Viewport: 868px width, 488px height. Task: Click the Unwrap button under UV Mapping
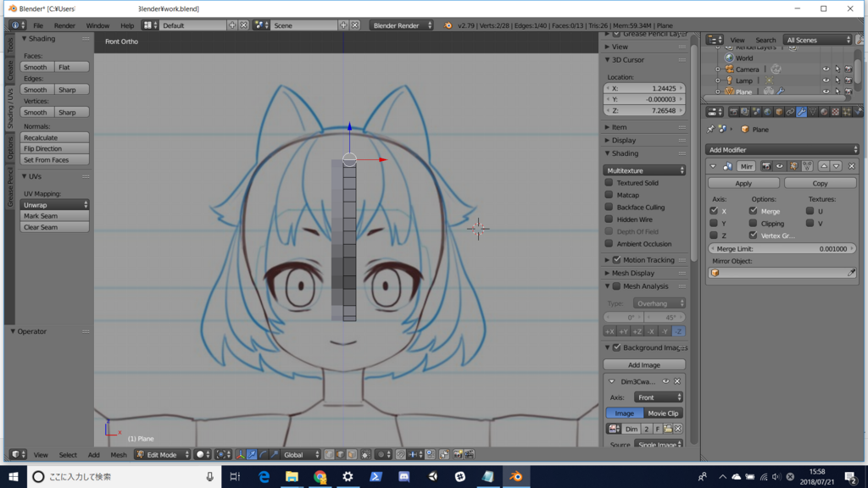[54, 203]
